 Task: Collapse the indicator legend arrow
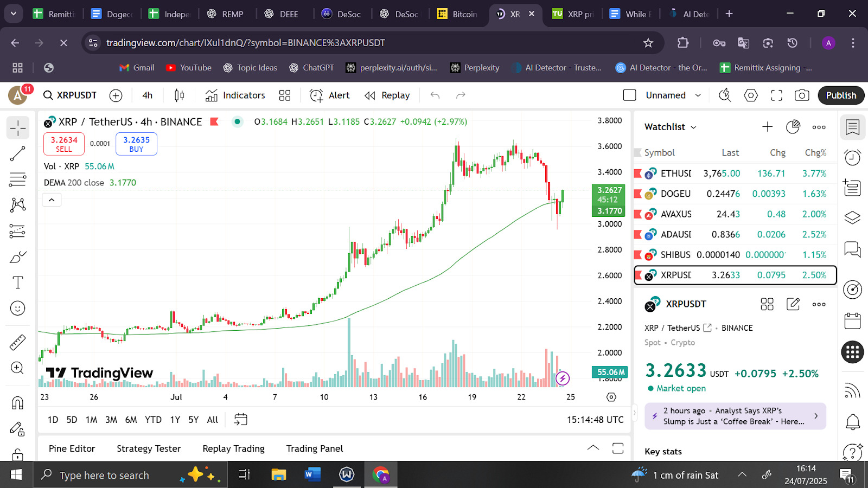(52, 200)
